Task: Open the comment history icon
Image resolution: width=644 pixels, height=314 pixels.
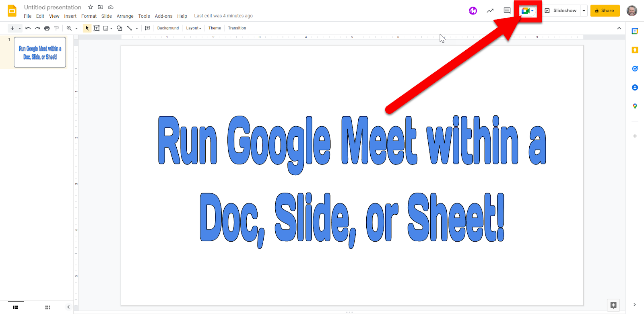Action: tap(507, 11)
